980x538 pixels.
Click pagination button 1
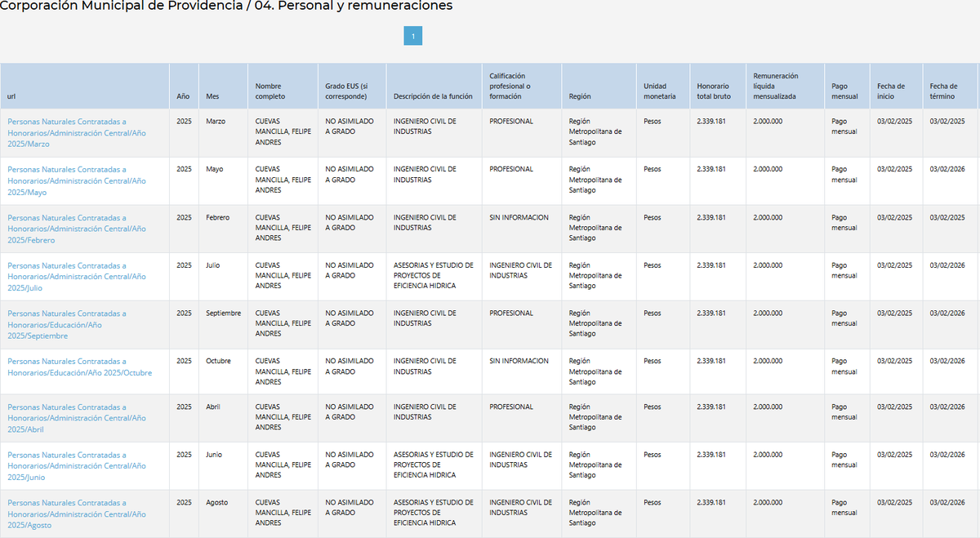[413, 36]
